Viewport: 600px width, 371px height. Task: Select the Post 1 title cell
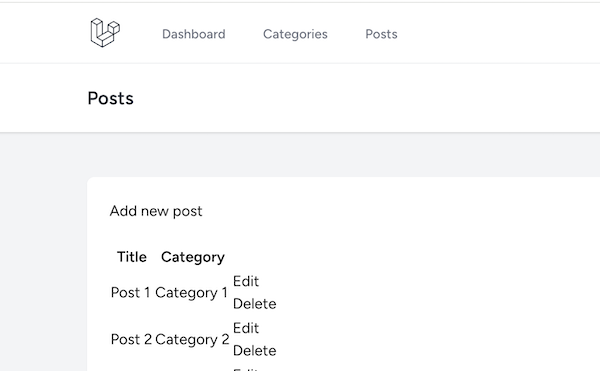130,293
